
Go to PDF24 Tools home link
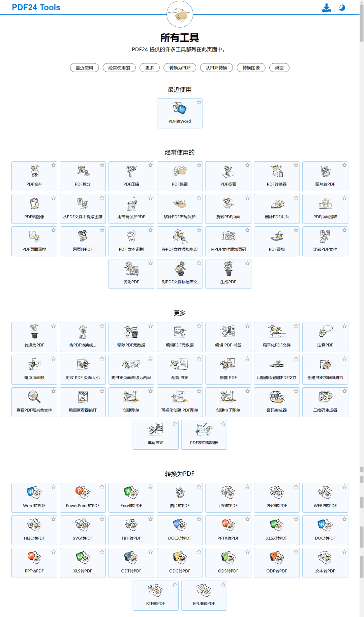(36, 7)
